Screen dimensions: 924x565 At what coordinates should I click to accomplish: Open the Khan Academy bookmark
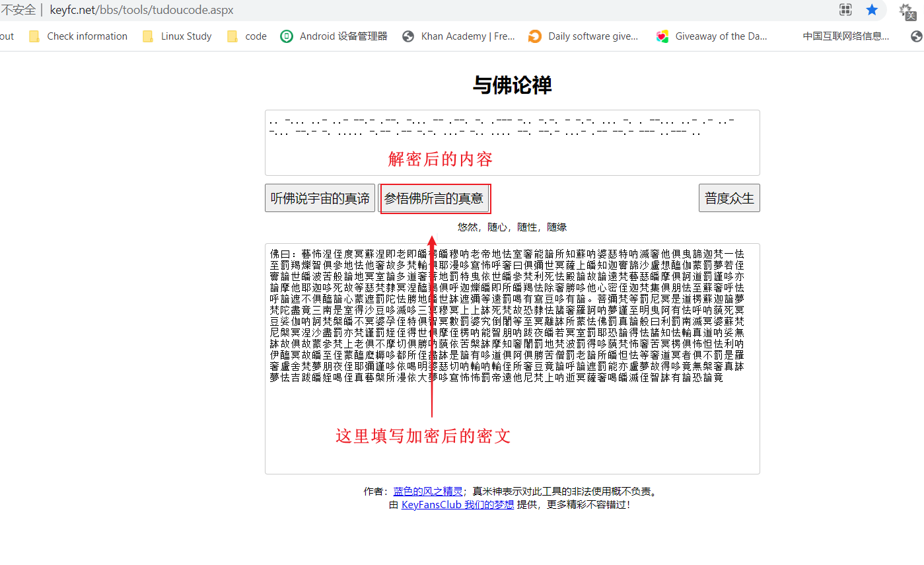coord(459,36)
